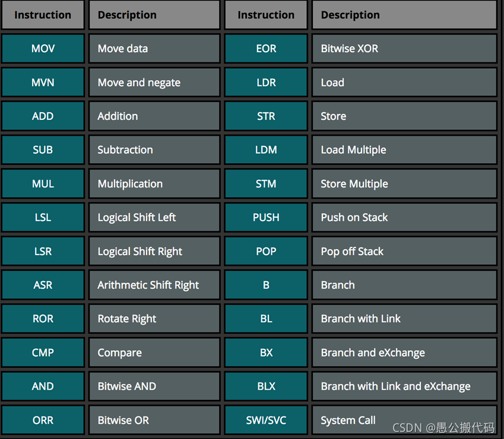This screenshot has height=439, width=504.
Task: Click the B instruction cell
Action: click(266, 285)
